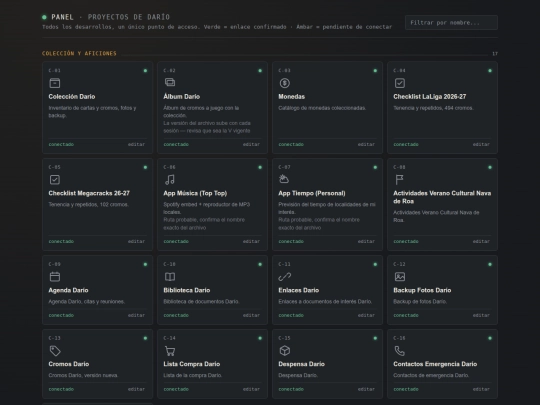
Task: Click the conectado status on Agenda Darío
Action: coord(61,315)
